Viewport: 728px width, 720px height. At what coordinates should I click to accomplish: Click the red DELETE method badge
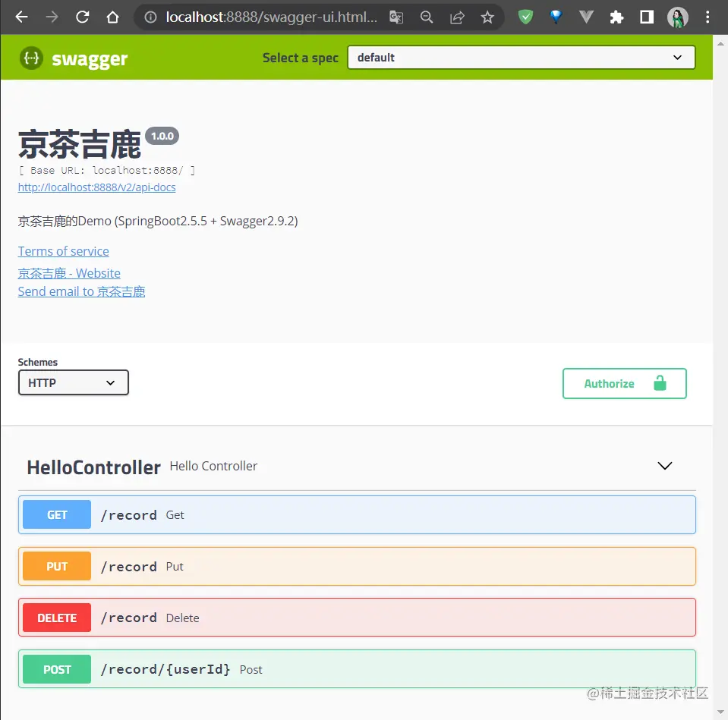pyautogui.click(x=57, y=618)
